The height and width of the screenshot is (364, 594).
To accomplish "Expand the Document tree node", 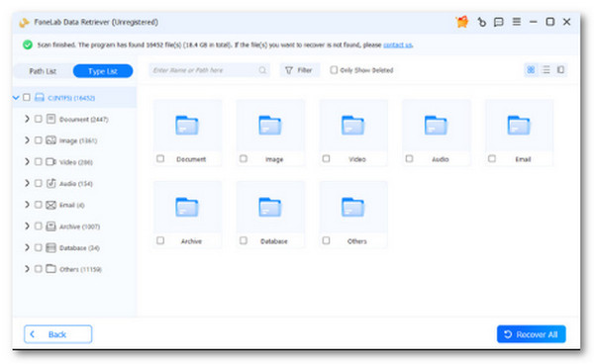I will click(27, 119).
